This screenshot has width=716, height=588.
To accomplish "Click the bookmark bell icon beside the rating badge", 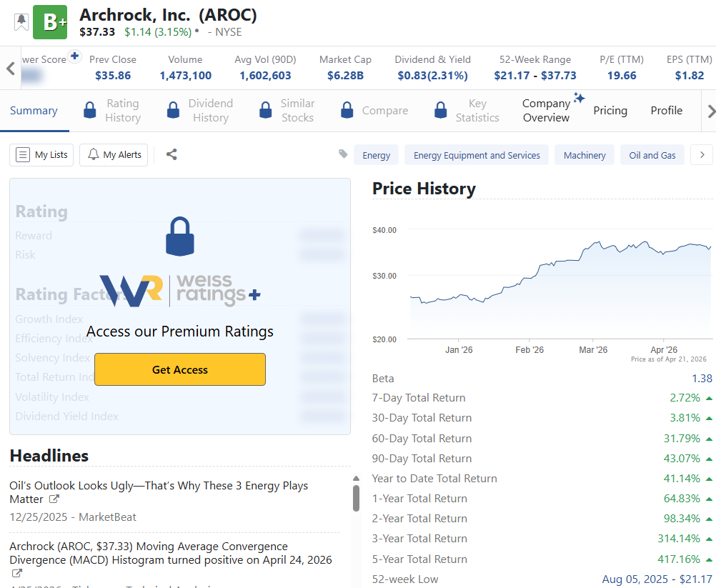I will click(21, 21).
